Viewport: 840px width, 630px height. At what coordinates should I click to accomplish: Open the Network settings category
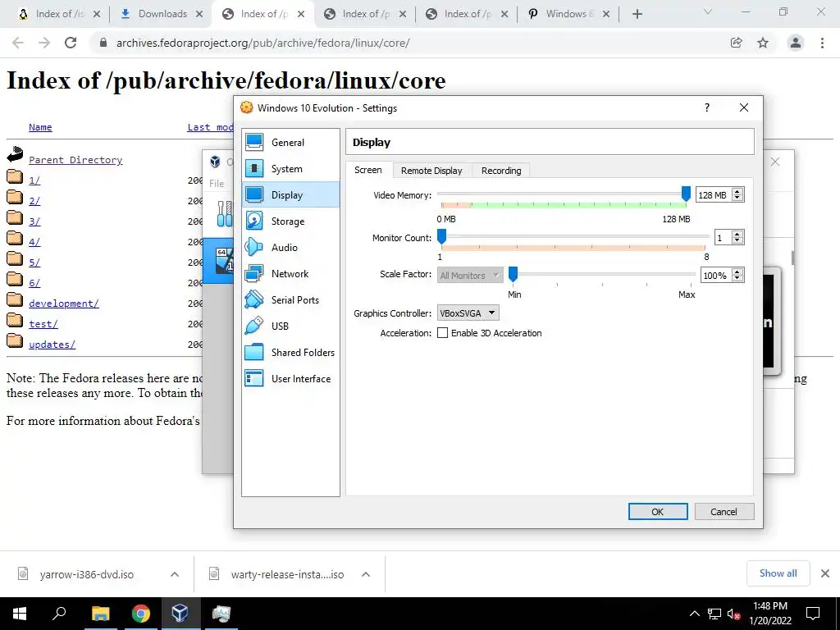coord(290,274)
